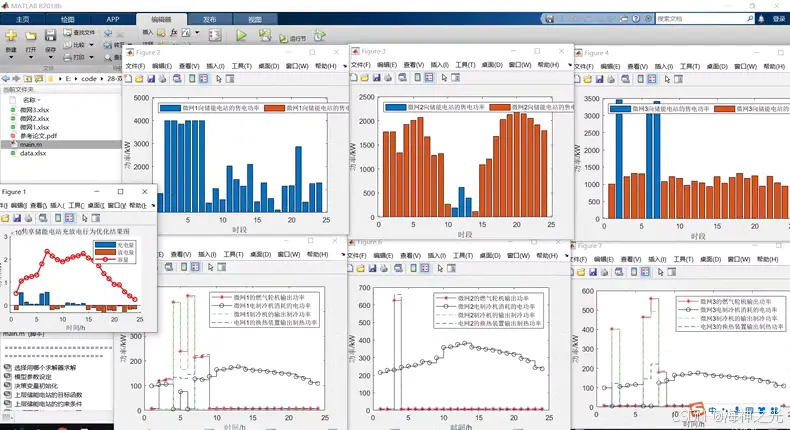The height and width of the screenshot is (430, 790).
Task: Toggle Figure 2 edit plot arrow tool
Action: pos(219,79)
